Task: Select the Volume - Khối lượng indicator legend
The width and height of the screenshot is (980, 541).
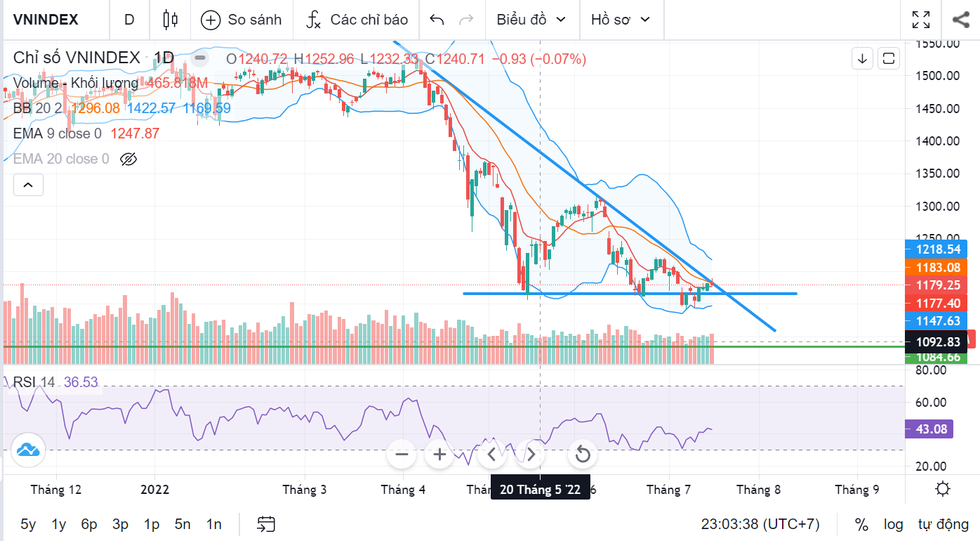Action: click(x=76, y=84)
